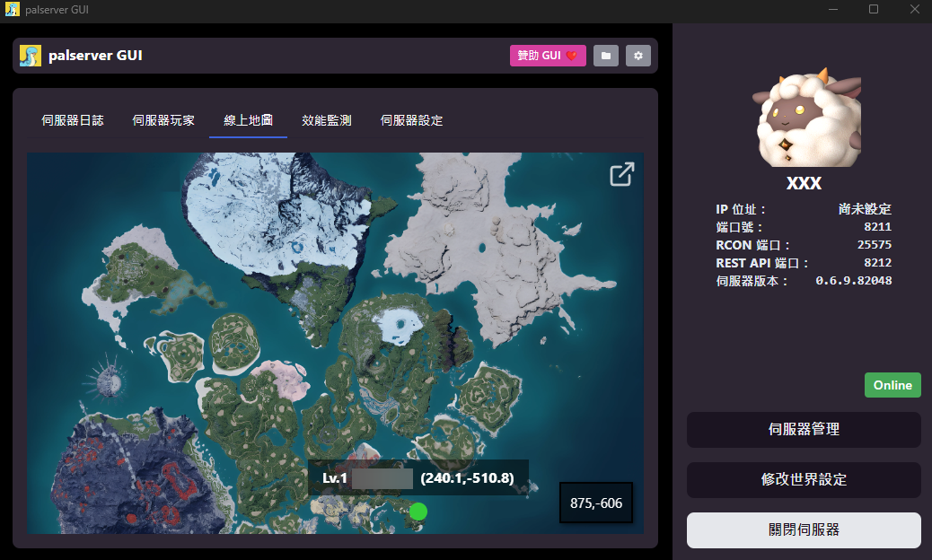The width and height of the screenshot is (932, 560).
Task: Switch to the 伺服器日誌 tab
Action: click(73, 120)
